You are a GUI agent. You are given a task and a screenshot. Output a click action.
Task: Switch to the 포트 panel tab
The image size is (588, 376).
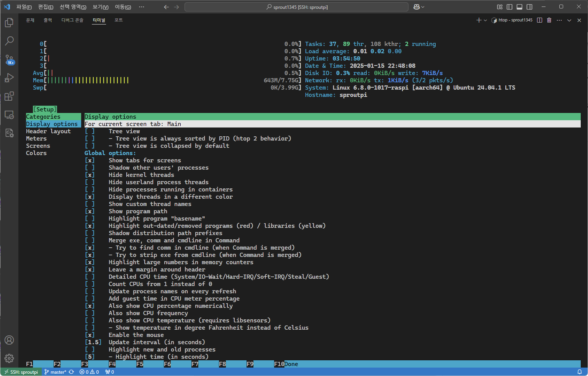(x=119, y=20)
